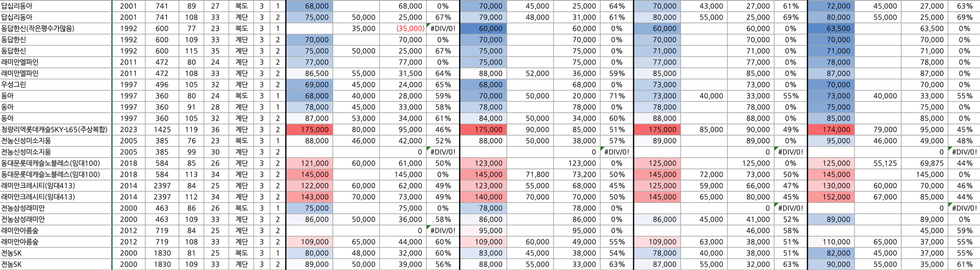Select the area cell 119

pos(191,130)
